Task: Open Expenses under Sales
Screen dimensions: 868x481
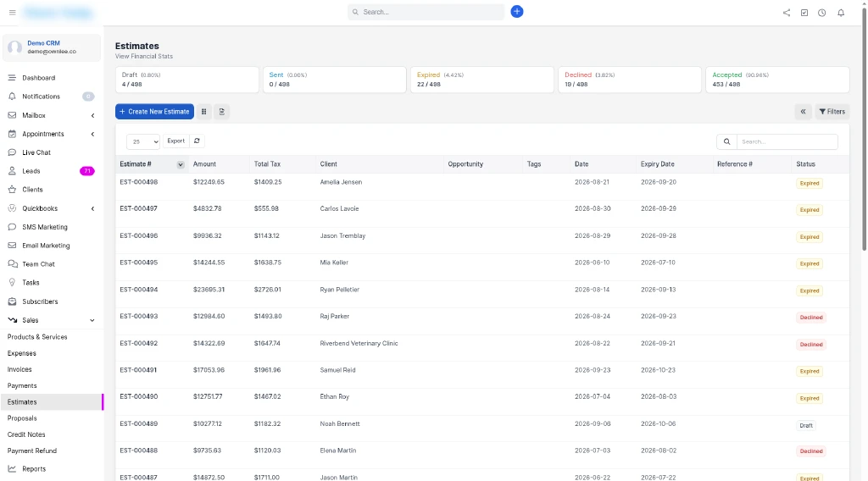Action: (x=21, y=353)
